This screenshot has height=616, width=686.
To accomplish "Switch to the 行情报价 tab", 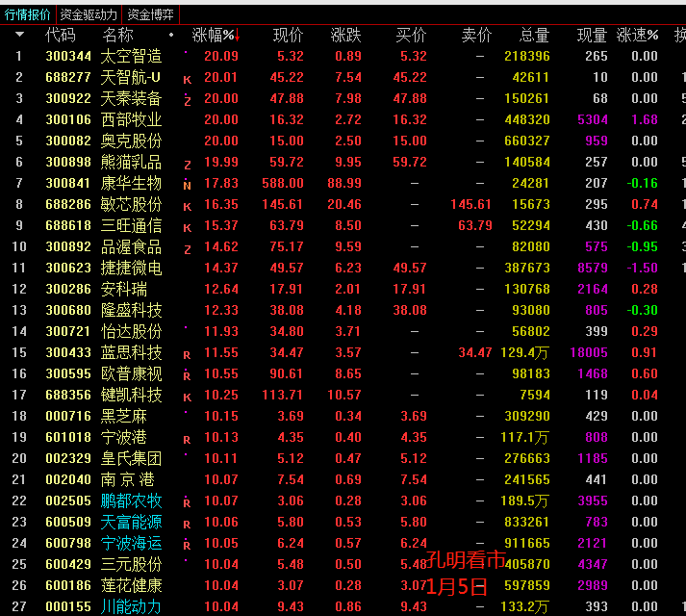I will click(28, 14).
